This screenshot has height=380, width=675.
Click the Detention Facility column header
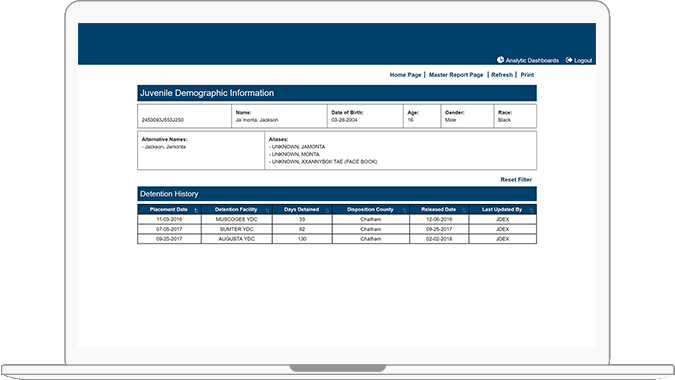pyautogui.click(x=236, y=210)
